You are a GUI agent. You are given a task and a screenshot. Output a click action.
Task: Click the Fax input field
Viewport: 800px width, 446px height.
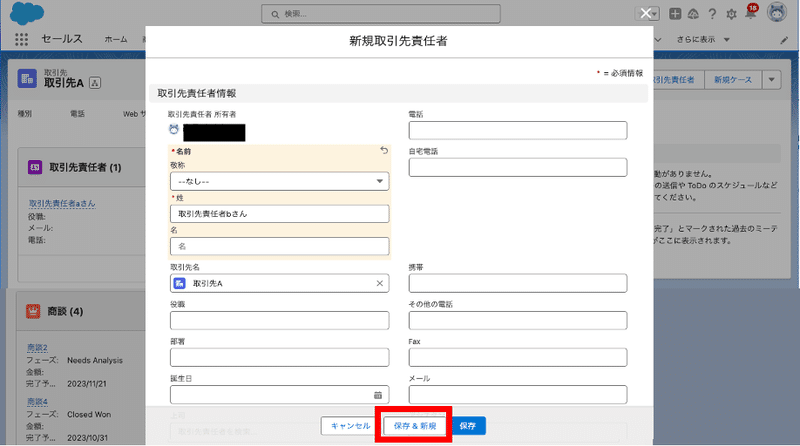pos(518,357)
